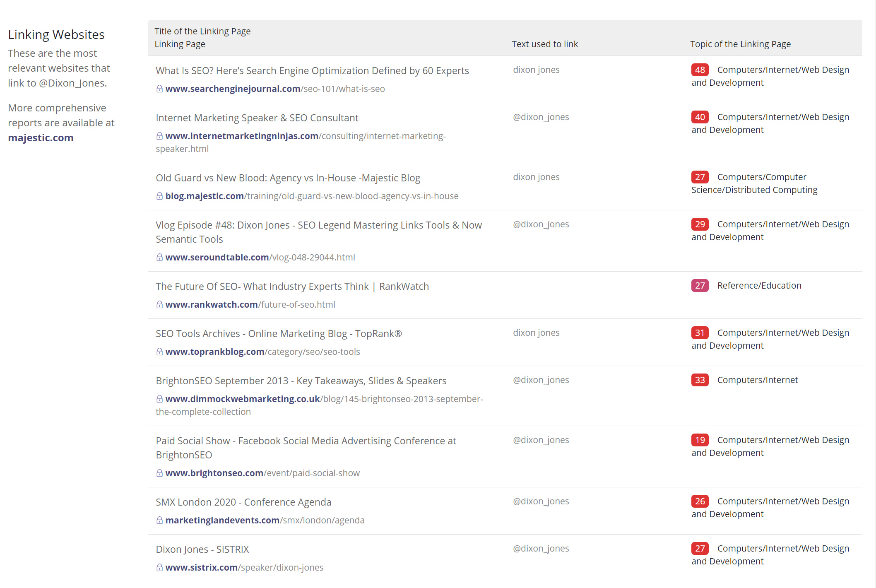876x588 pixels.
Task: Click 'Reference/Education' topic text
Action: click(759, 285)
